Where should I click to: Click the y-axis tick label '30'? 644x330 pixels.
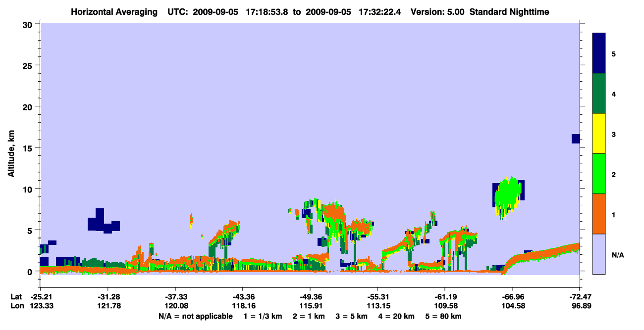coord(28,24)
